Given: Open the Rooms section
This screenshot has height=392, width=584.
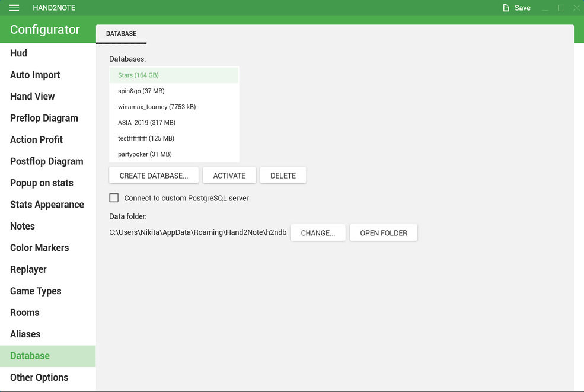Looking at the screenshot, I should pos(47,313).
